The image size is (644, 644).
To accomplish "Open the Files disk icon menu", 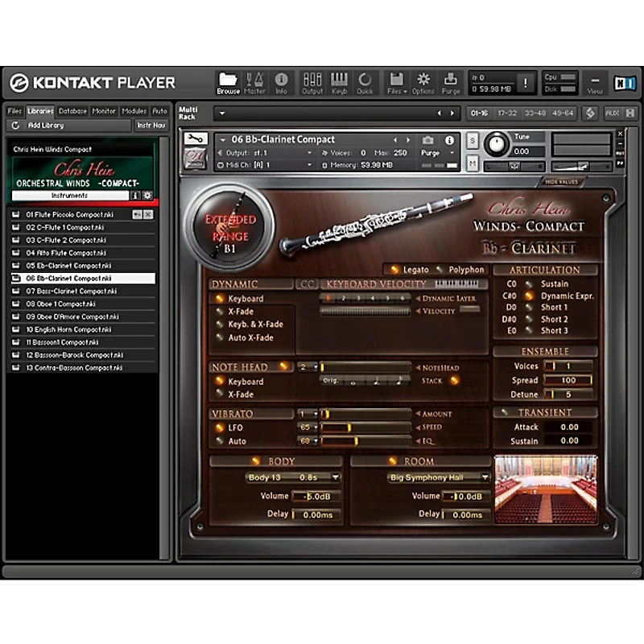I will click(x=397, y=83).
